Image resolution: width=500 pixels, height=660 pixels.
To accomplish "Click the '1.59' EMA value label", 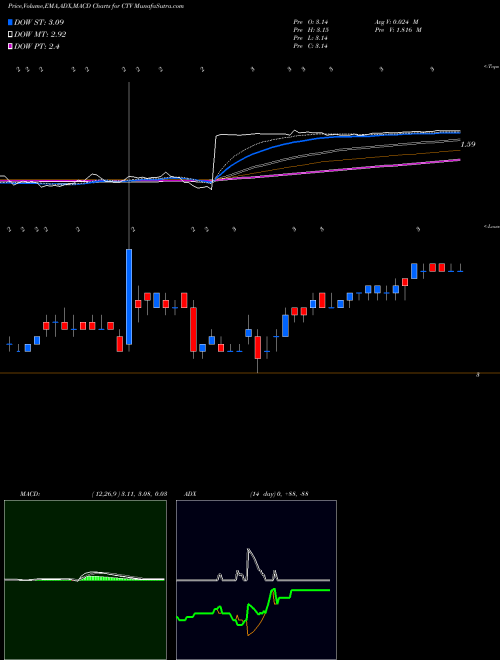I will [x=468, y=144].
